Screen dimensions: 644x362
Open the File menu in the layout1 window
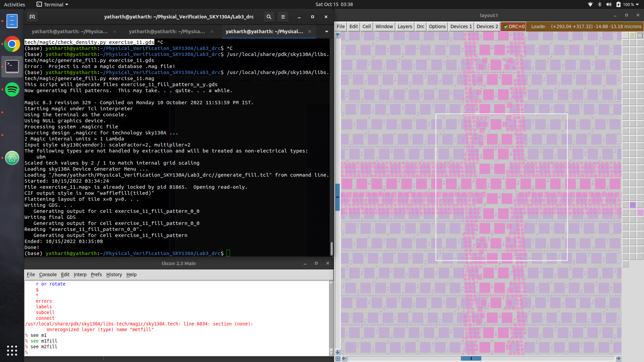[x=341, y=26]
